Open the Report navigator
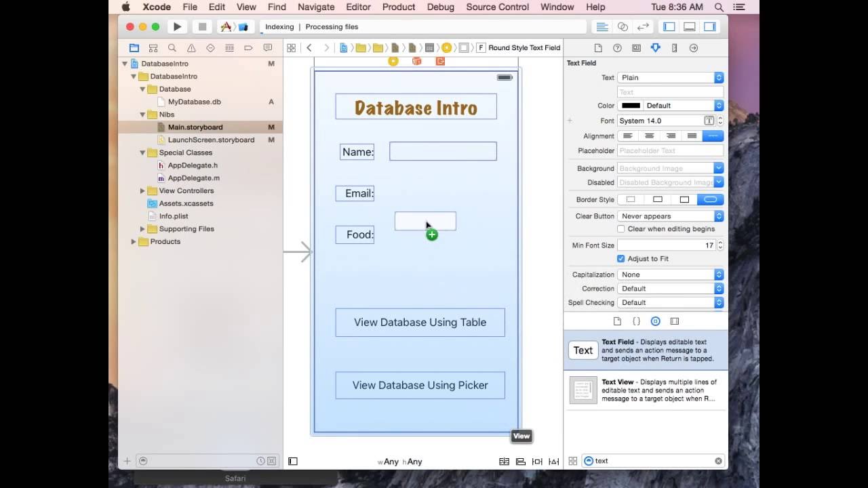The height and width of the screenshot is (488, 868). tap(268, 48)
